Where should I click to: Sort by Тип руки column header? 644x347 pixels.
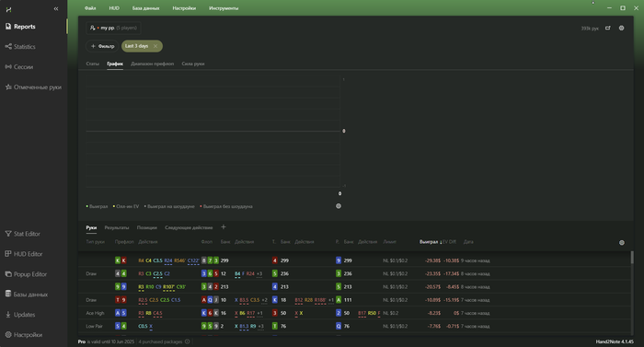click(96, 242)
